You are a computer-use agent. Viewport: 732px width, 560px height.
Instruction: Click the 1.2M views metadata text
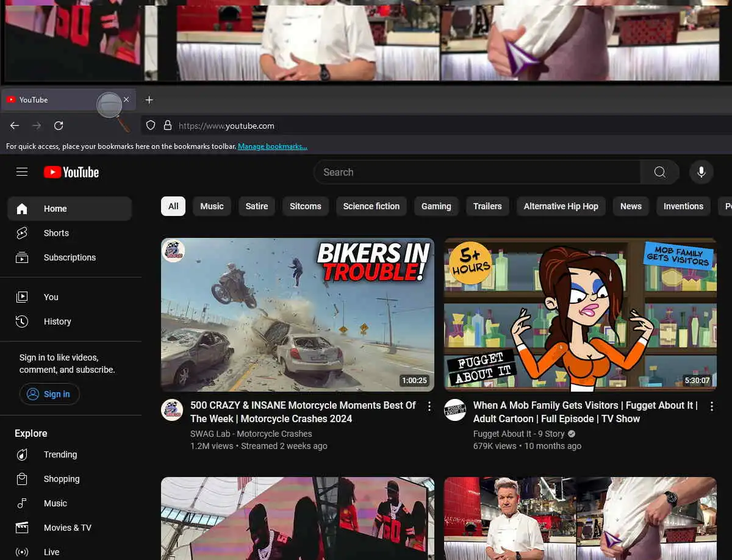(212, 446)
